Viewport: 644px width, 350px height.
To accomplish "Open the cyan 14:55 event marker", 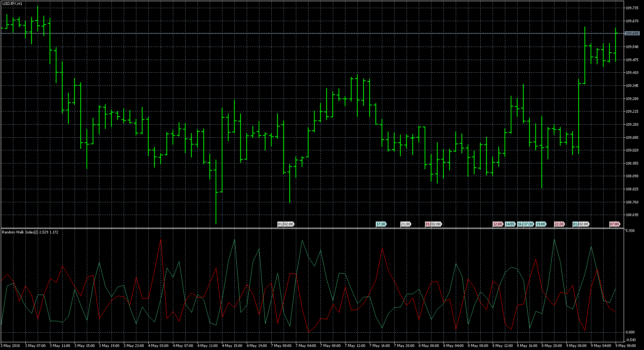I will tap(510, 224).
